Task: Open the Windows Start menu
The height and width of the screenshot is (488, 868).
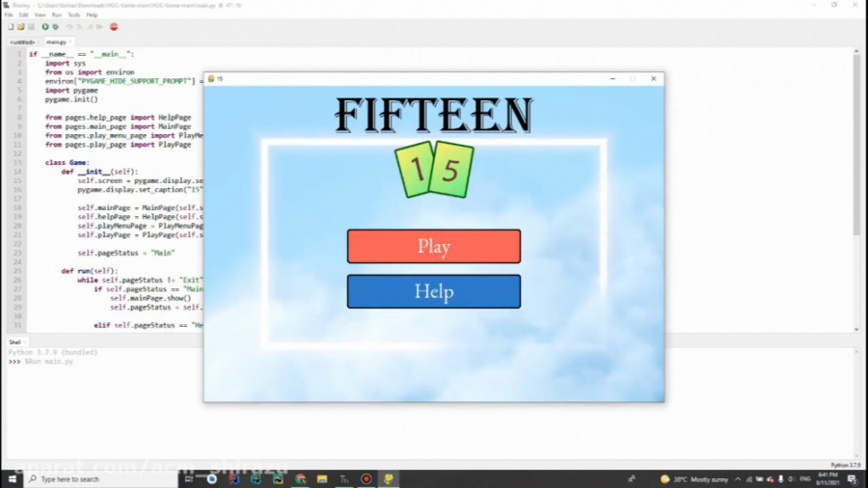Action: (x=13, y=479)
